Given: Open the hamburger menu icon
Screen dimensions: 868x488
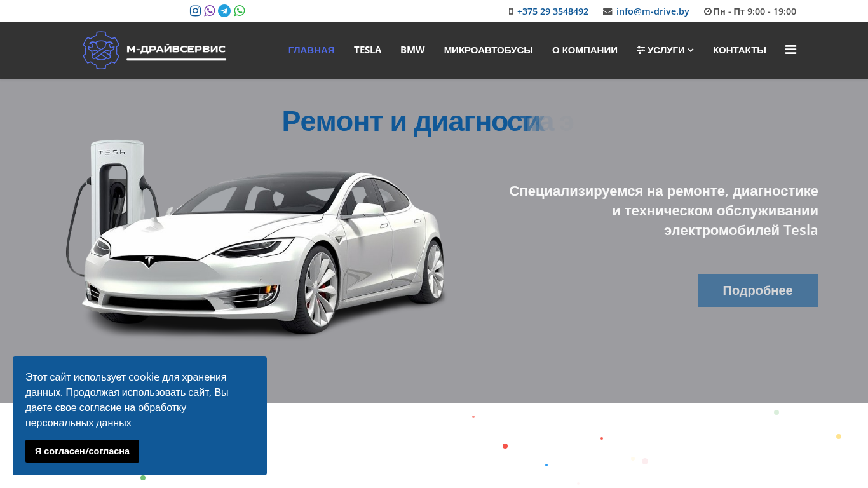Looking at the screenshot, I should [790, 50].
